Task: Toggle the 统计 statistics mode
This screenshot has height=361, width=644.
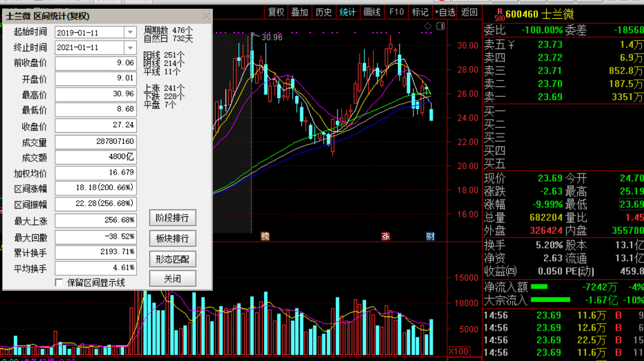Action: (348, 12)
